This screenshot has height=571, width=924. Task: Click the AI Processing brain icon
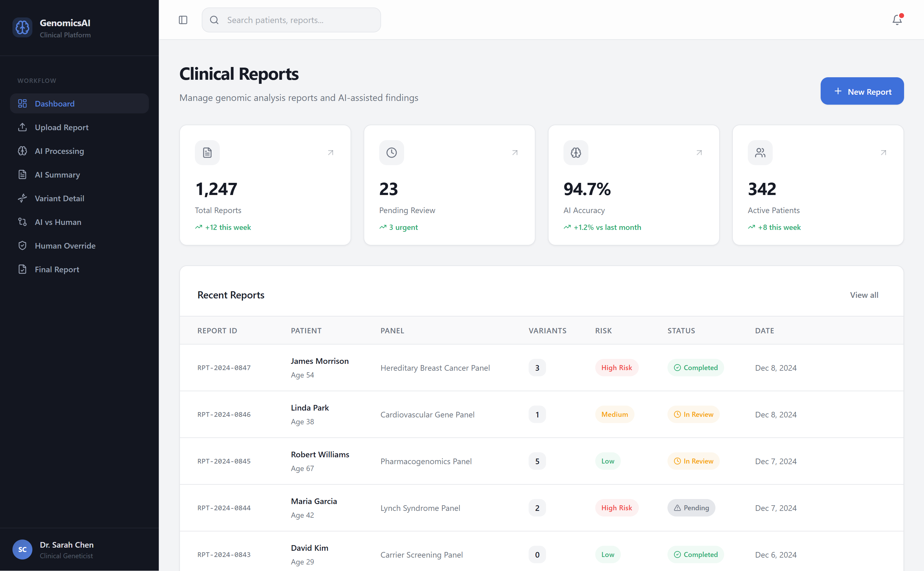click(x=23, y=151)
